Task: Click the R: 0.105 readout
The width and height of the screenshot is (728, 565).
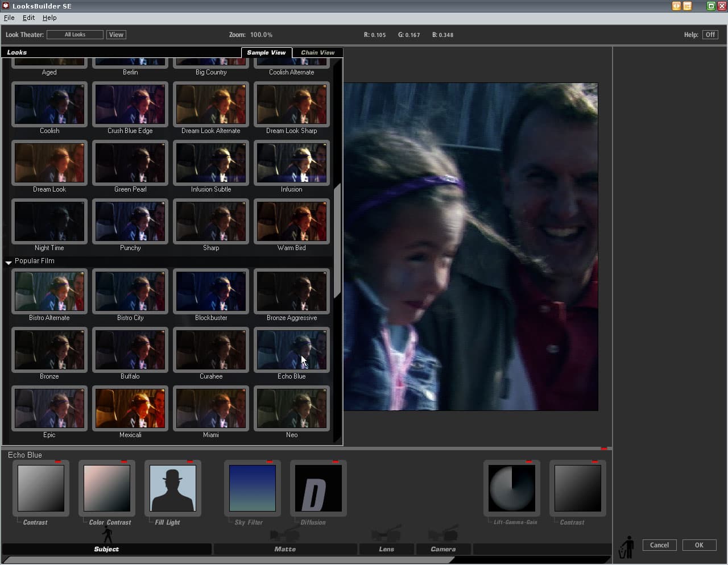Action: (x=375, y=35)
